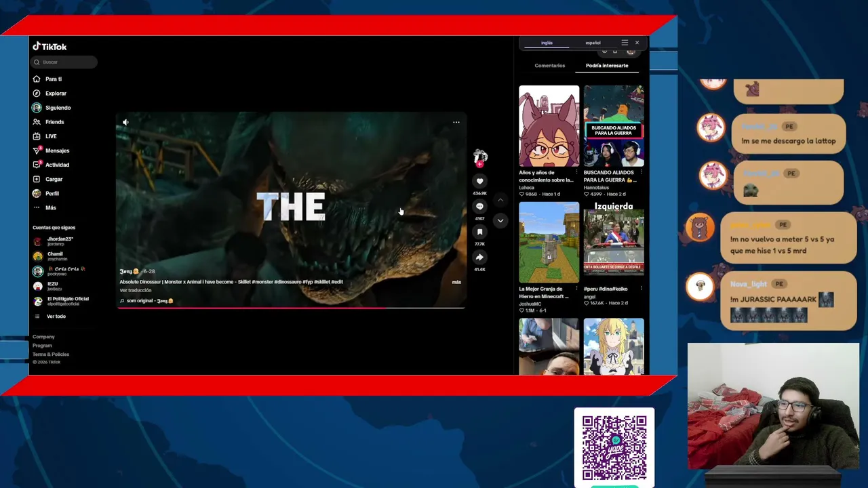Viewport: 868px width, 488px height.
Task: Click the Ver traducción link
Action: point(136,290)
